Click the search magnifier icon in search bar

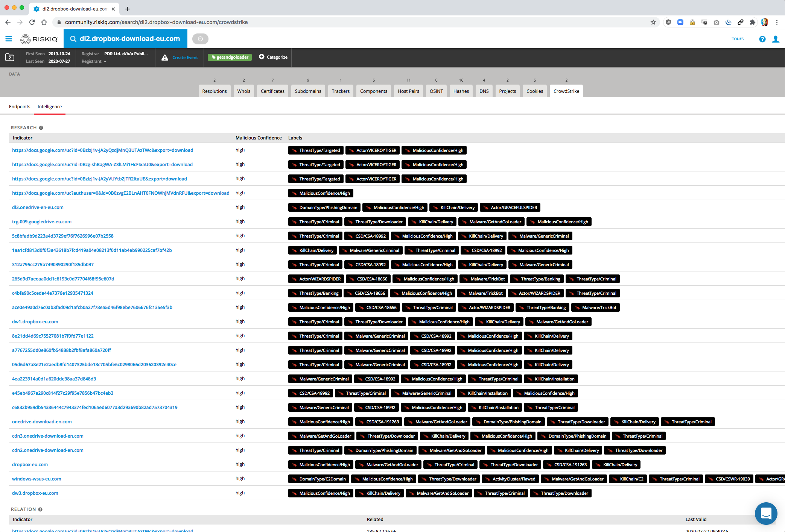coord(73,39)
